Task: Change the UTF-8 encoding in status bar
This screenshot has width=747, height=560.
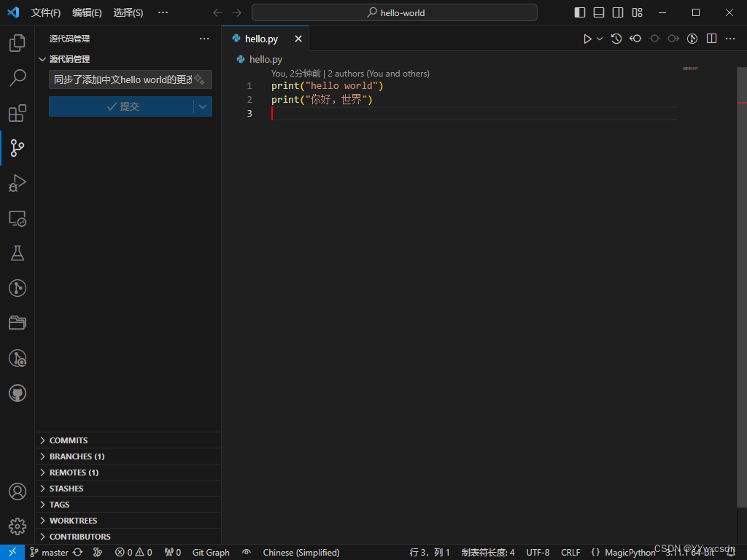Action: (x=538, y=553)
